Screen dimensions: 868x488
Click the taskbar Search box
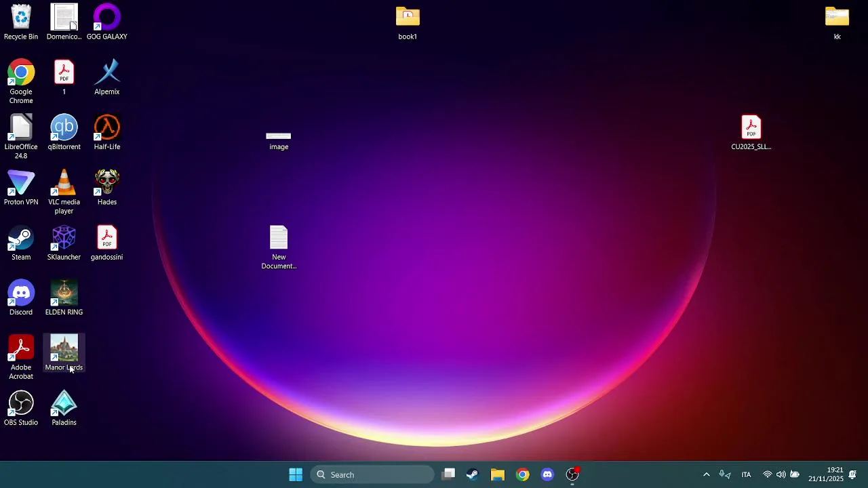[372, 474]
